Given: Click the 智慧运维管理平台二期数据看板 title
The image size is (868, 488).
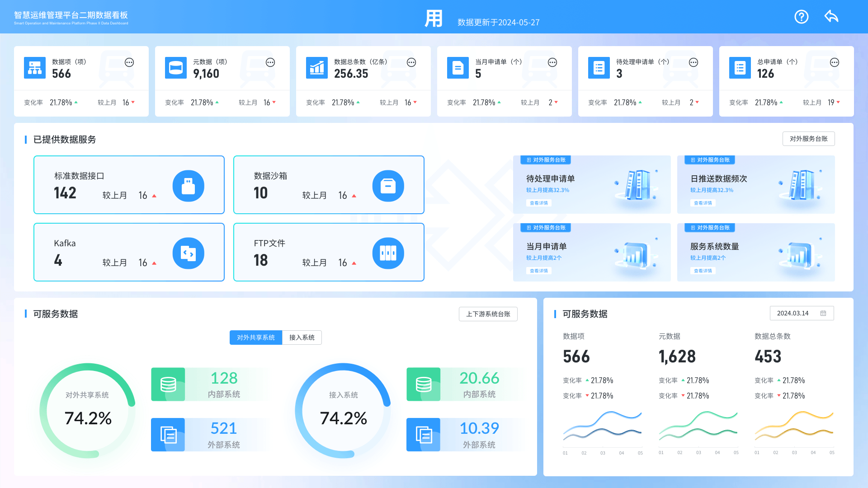Looking at the screenshot, I should 71,15.
